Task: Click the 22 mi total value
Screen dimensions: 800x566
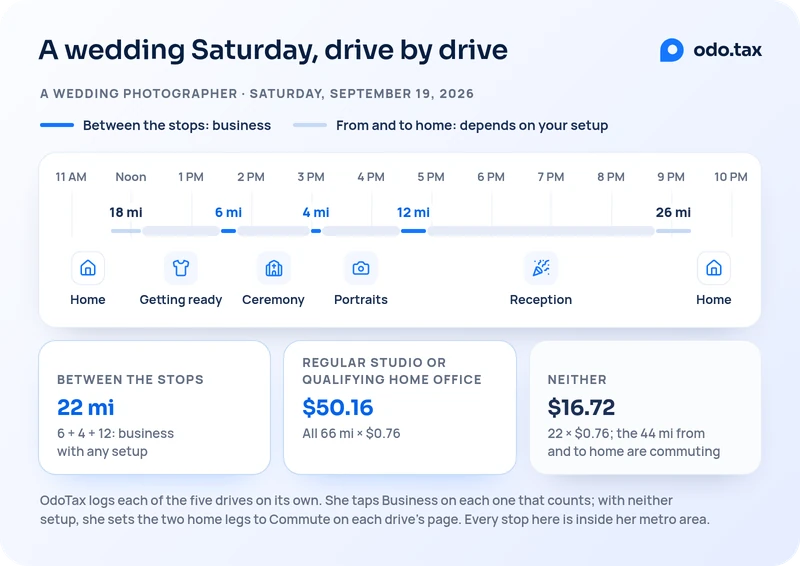Action: click(x=86, y=407)
